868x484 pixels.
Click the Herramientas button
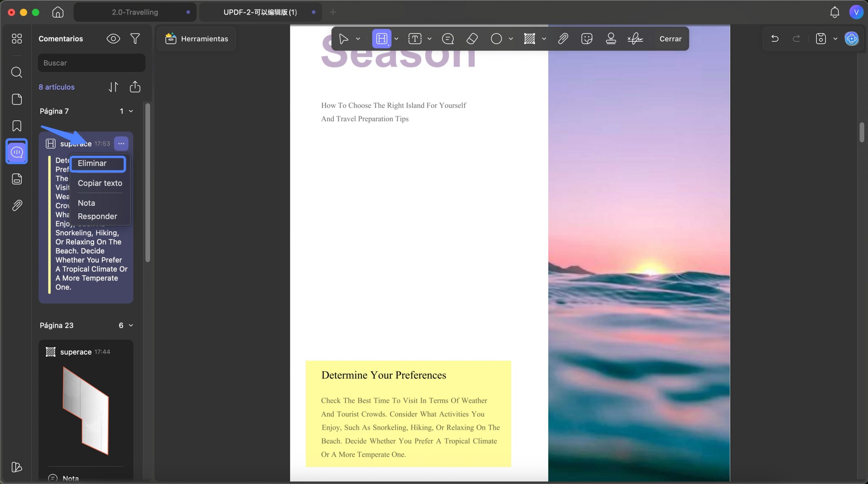coord(197,39)
